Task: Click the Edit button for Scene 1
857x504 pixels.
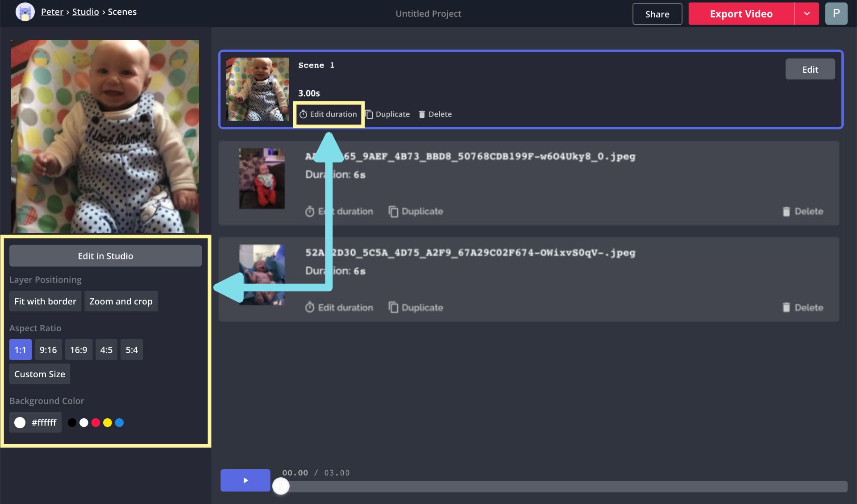Action: (810, 68)
